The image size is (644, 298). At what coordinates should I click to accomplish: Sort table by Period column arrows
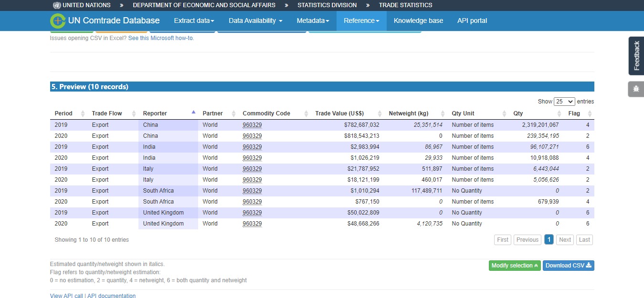click(82, 113)
